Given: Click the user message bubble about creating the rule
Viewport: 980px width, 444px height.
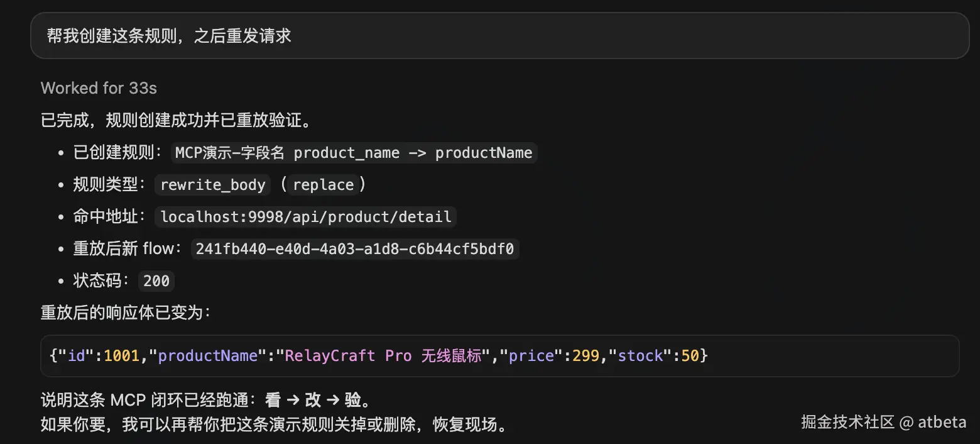Looking at the screenshot, I should click(499, 35).
